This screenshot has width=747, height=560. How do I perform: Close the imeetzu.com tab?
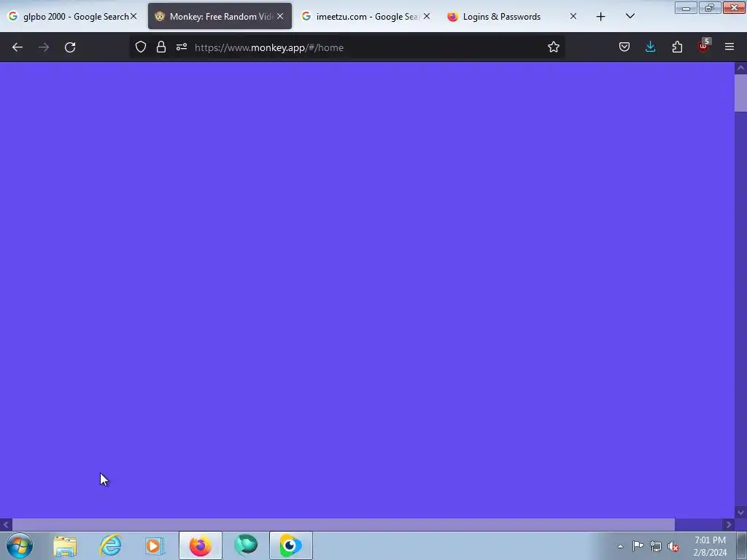(x=427, y=17)
